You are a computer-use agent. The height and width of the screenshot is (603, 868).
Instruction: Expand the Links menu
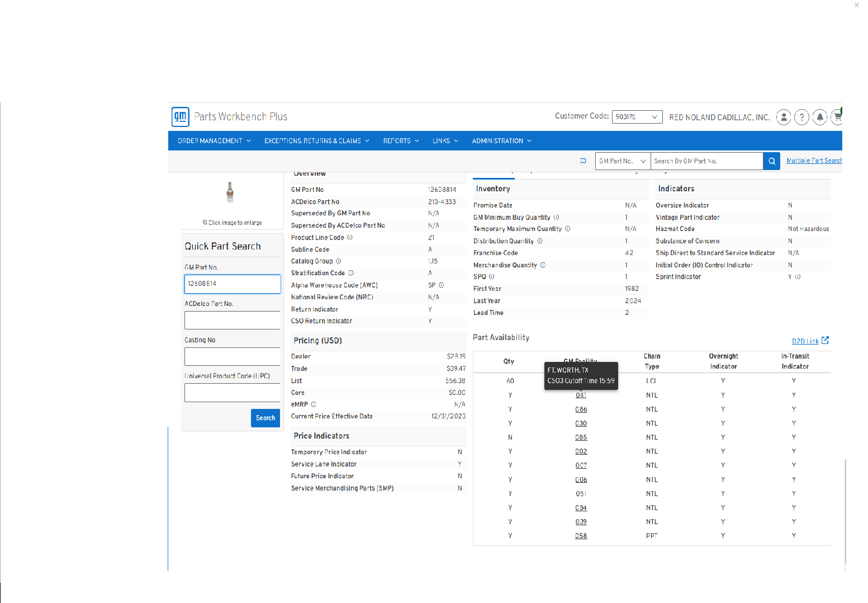445,141
